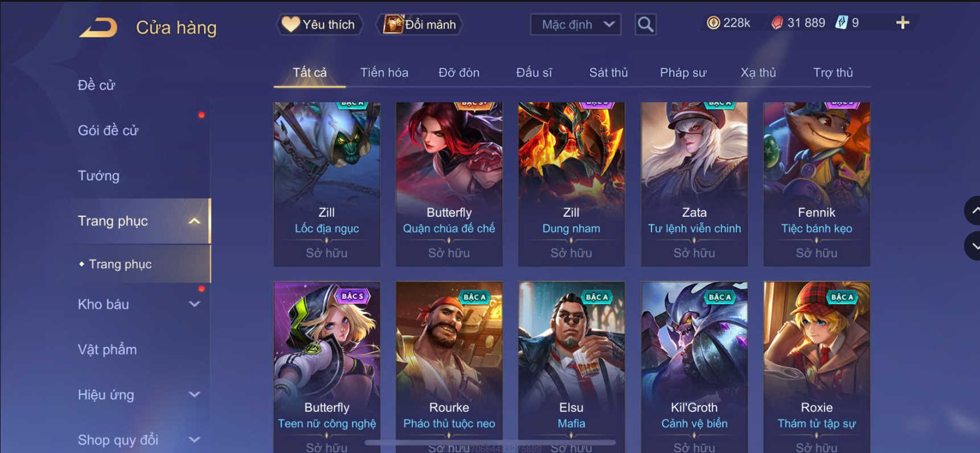Viewport: 980px width, 453px height.
Task: Open Tướng in the sidebar
Action: tap(99, 176)
